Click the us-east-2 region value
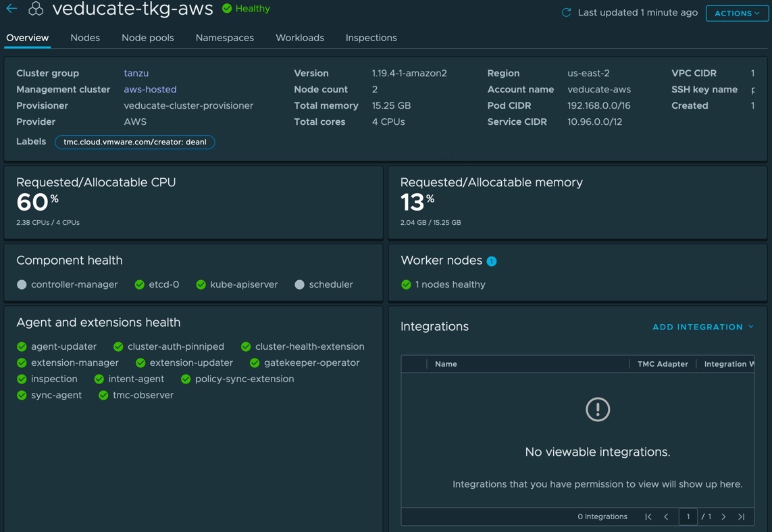This screenshot has width=772, height=532. point(588,74)
